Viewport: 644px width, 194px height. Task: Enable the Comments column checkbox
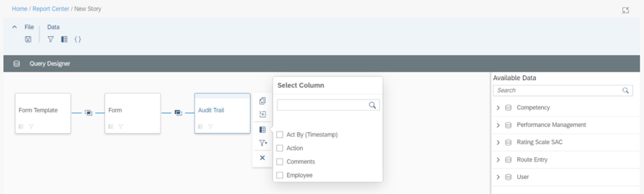point(280,161)
